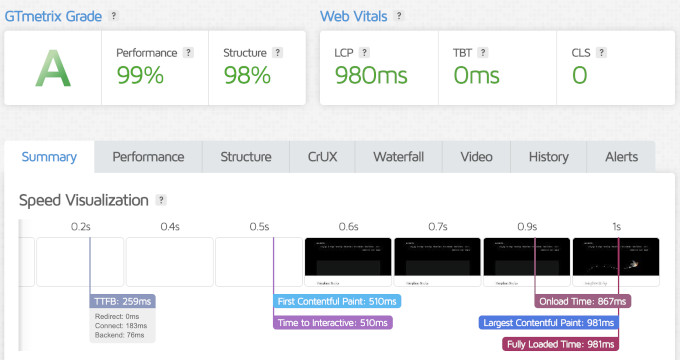Select the 0.2s filmstrip frame

click(x=80, y=262)
